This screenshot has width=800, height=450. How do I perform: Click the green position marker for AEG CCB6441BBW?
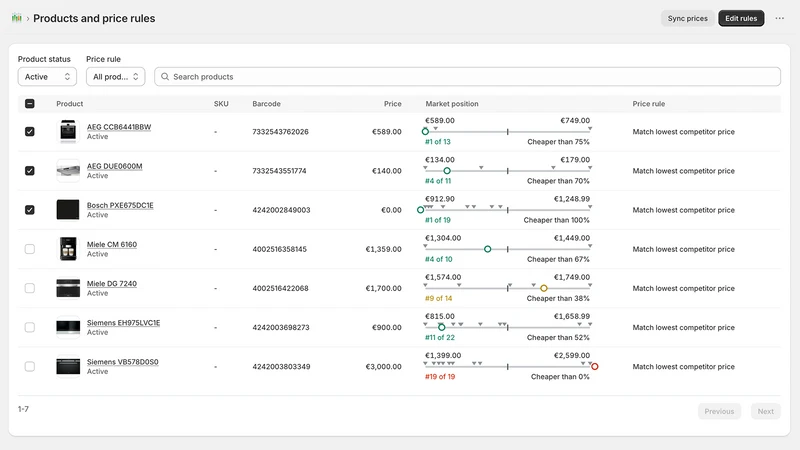tap(425, 132)
